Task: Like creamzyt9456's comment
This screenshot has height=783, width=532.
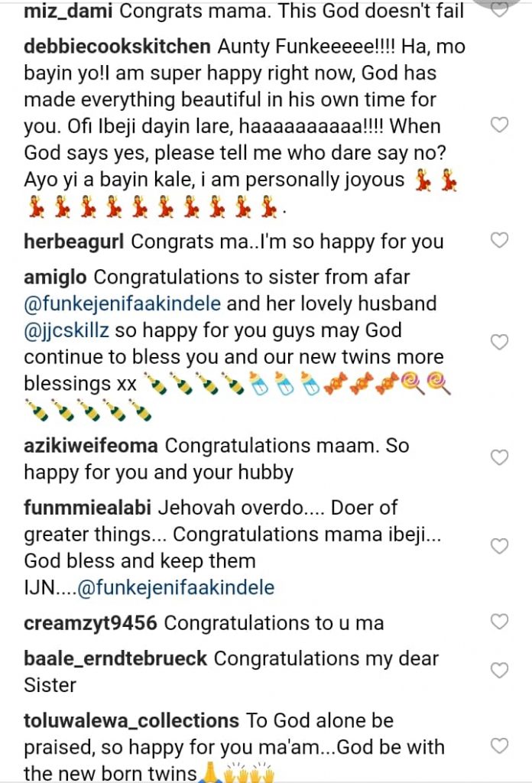Action: tap(499, 622)
